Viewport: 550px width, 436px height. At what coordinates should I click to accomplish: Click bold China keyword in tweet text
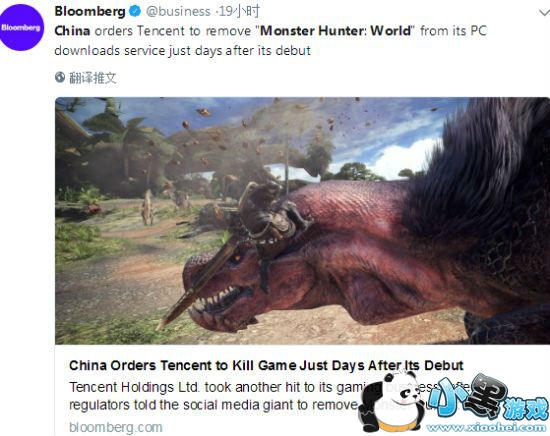point(72,31)
